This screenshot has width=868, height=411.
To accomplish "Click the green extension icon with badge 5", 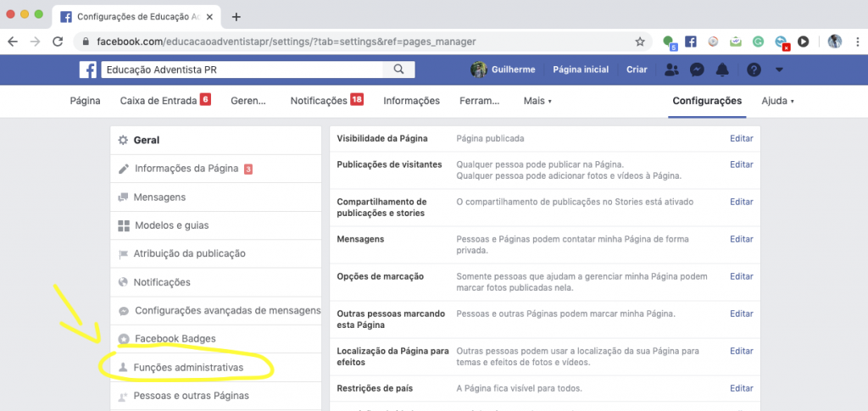I will click(x=670, y=42).
